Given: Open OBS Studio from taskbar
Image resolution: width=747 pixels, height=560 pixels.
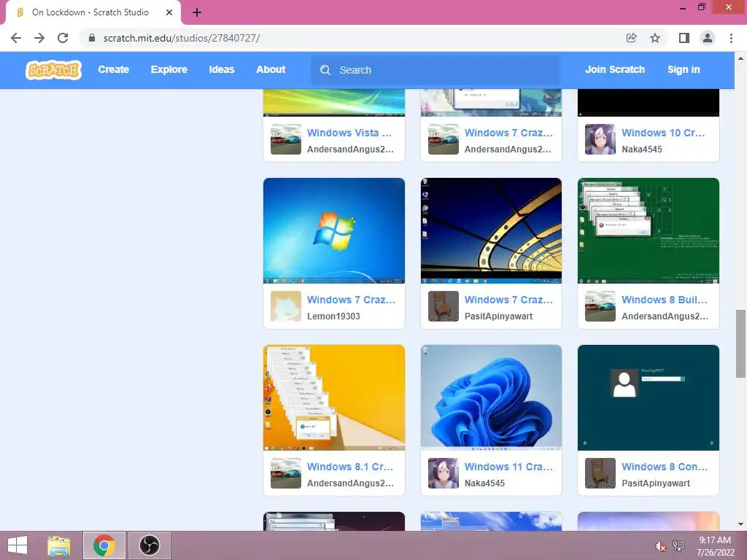Looking at the screenshot, I should coord(149,545).
